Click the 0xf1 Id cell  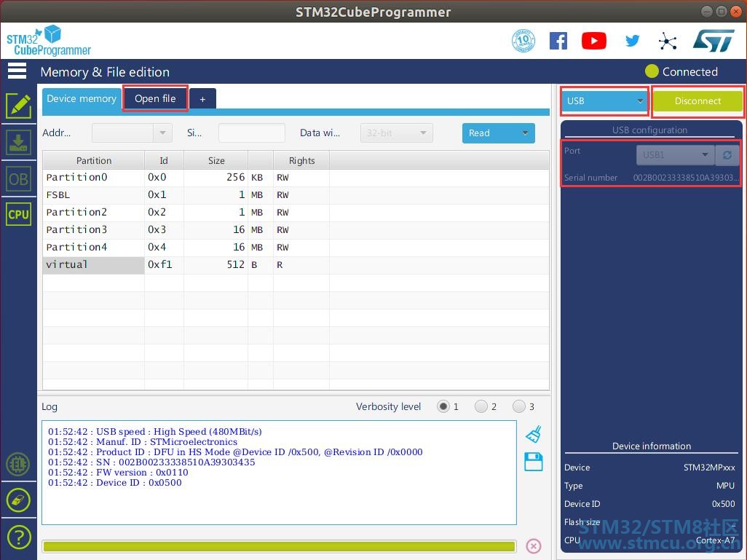[164, 264]
